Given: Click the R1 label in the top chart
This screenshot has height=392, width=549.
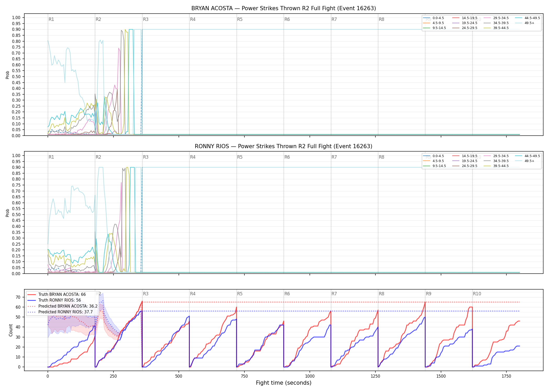Looking at the screenshot, I should coord(51,19).
